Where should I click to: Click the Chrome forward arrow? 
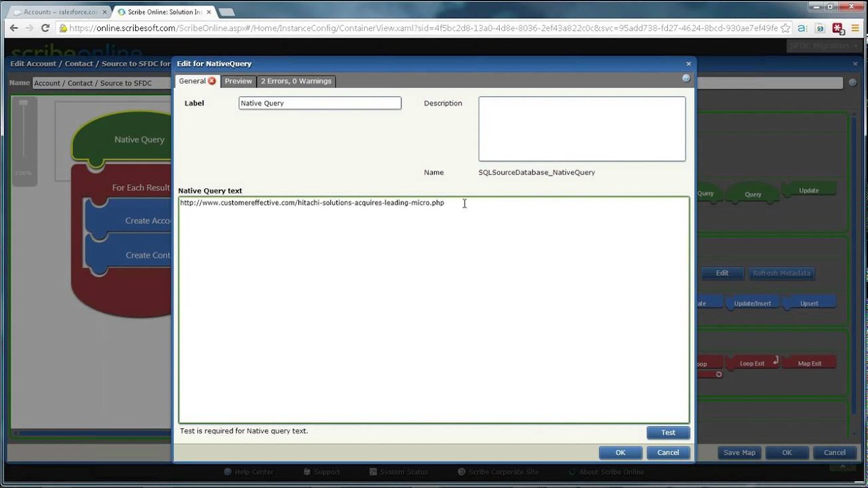tap(29, 28)
